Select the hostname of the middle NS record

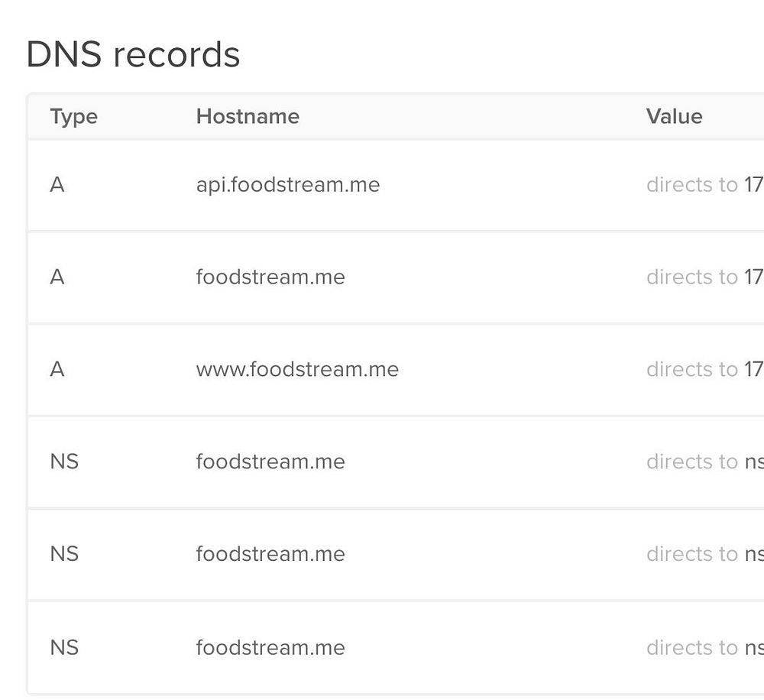tap(270, 553)
